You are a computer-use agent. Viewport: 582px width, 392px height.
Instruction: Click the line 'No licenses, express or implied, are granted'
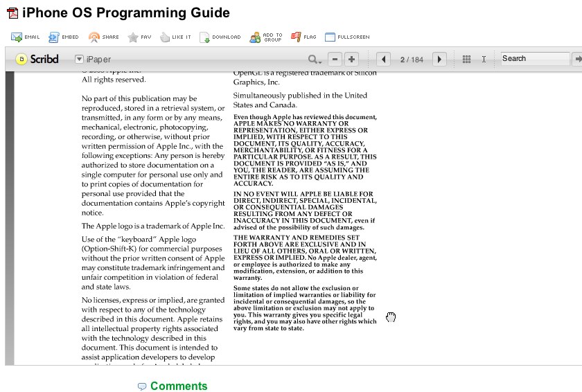coord(153,300)
